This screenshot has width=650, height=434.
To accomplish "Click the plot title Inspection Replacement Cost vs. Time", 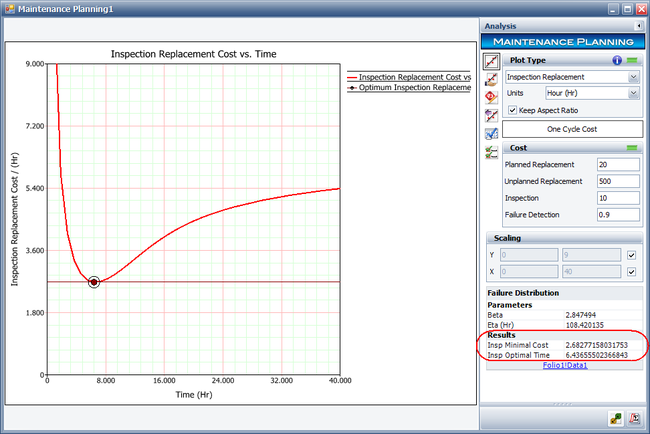I will pyautogui.click(x=194, y=54).
